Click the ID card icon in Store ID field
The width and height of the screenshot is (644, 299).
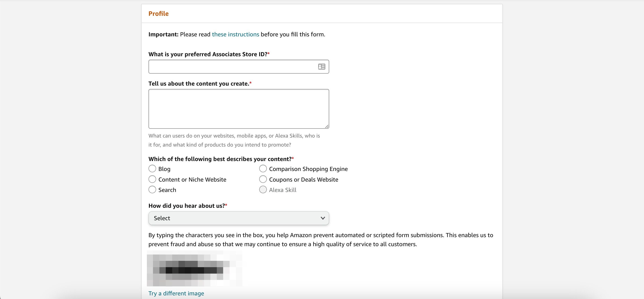pyautogui.click(x=322, y=66)
